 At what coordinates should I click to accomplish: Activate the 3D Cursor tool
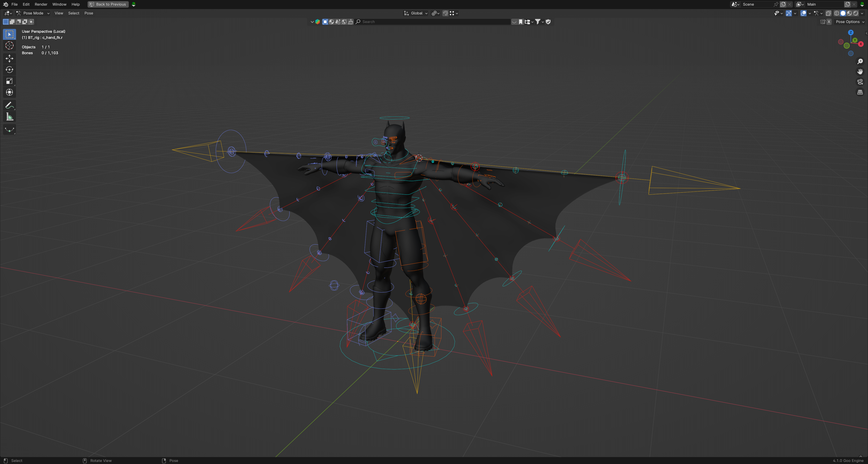9,45
